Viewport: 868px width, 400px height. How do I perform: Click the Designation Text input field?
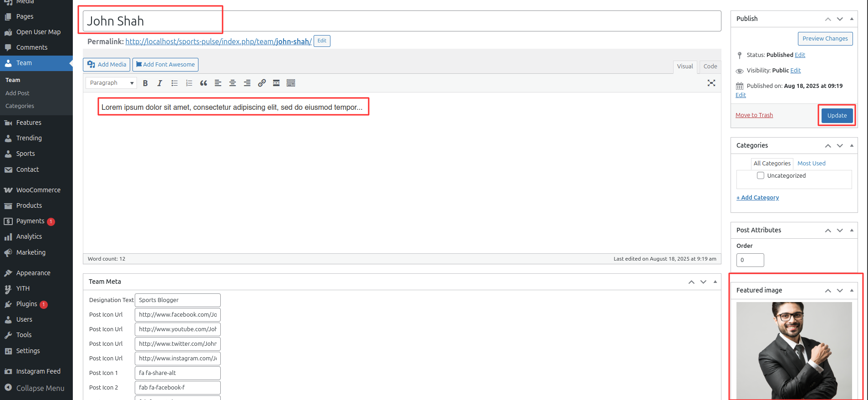point(178,300)
